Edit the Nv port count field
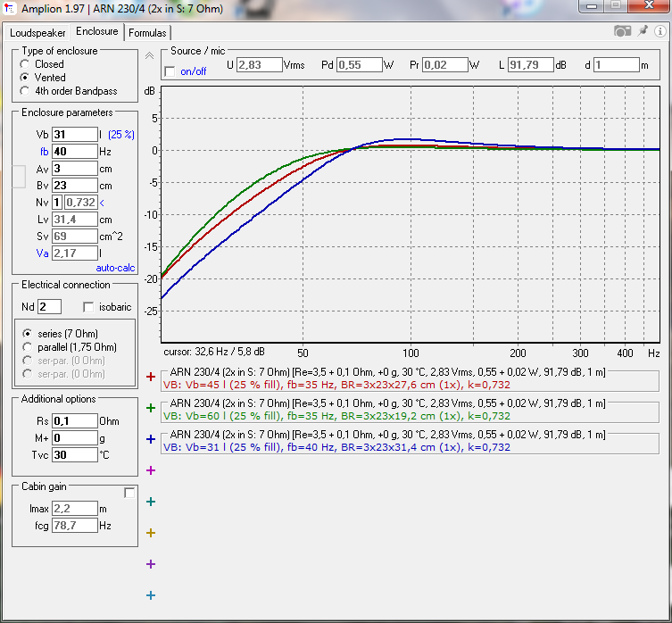This screenshot has height=623, width=672. click(x=57, y=203)
